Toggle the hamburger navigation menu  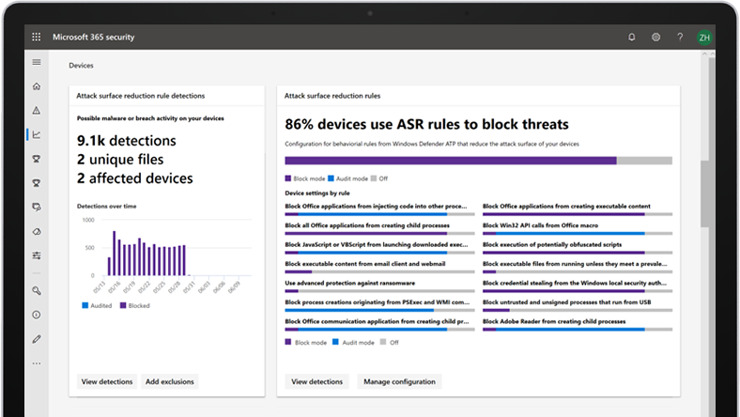click(x=36, y=62)
